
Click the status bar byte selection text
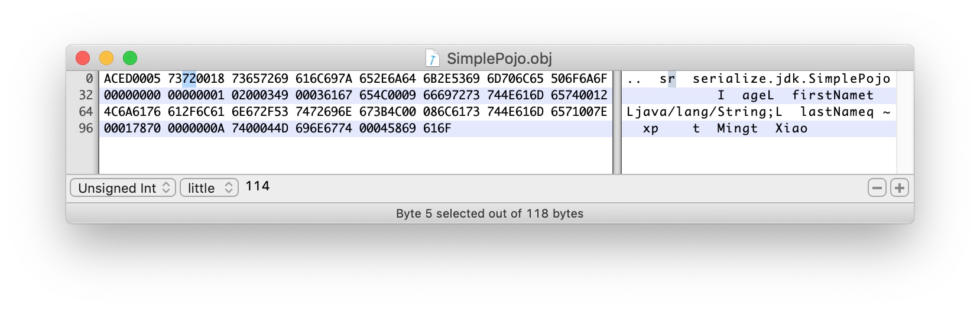[490, 213]
